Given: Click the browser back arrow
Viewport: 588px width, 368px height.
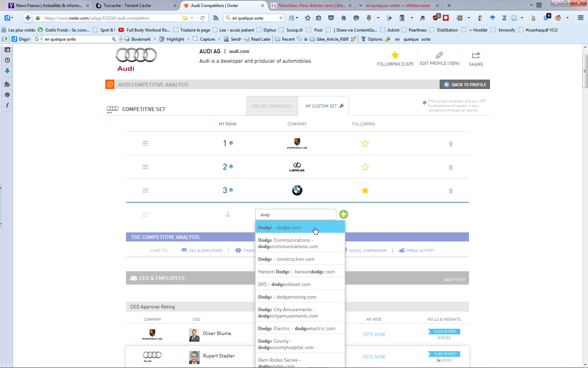Looking at the screenshot, I should 28,18.
